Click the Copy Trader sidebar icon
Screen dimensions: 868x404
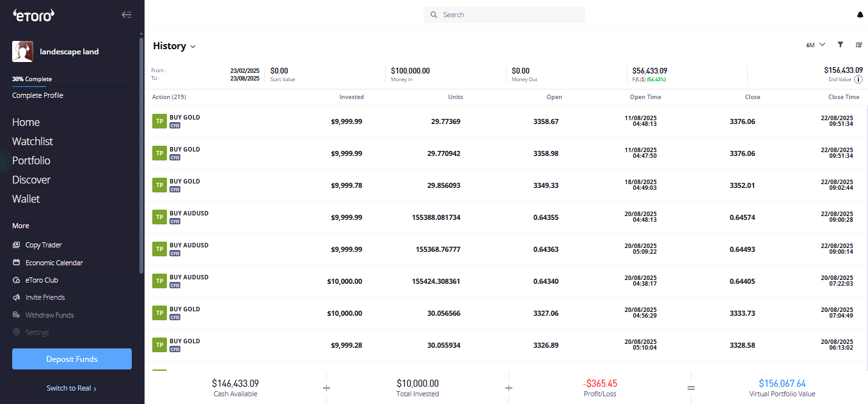click(17, 245)
